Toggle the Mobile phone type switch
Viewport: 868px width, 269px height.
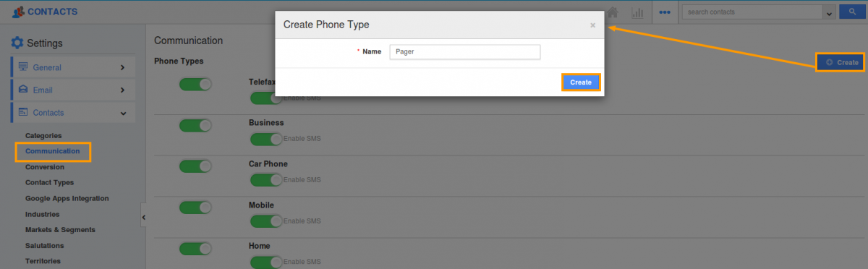pos(195,208)
